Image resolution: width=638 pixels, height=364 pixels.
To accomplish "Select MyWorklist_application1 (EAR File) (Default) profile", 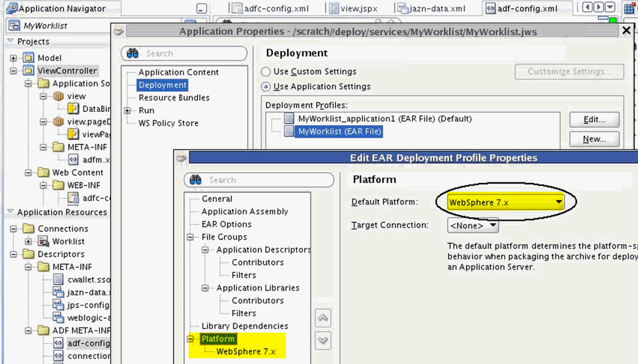I will click(385, 118).
